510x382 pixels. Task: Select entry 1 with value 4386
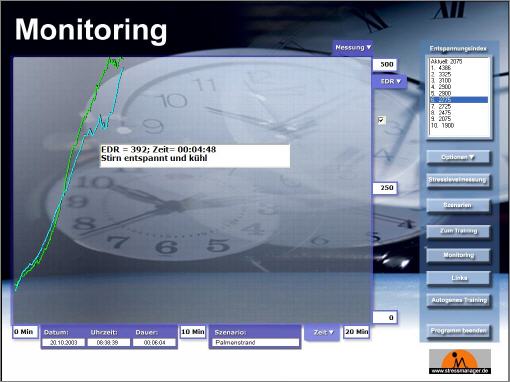(459, 68)
